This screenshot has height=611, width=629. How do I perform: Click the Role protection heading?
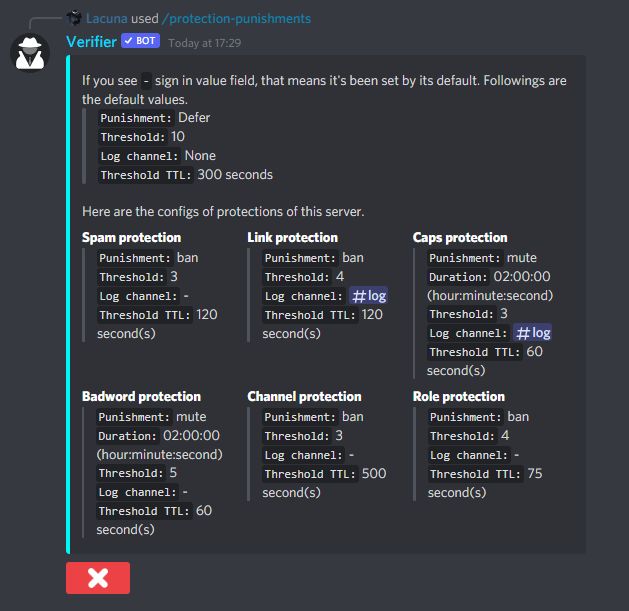point(459,396)
